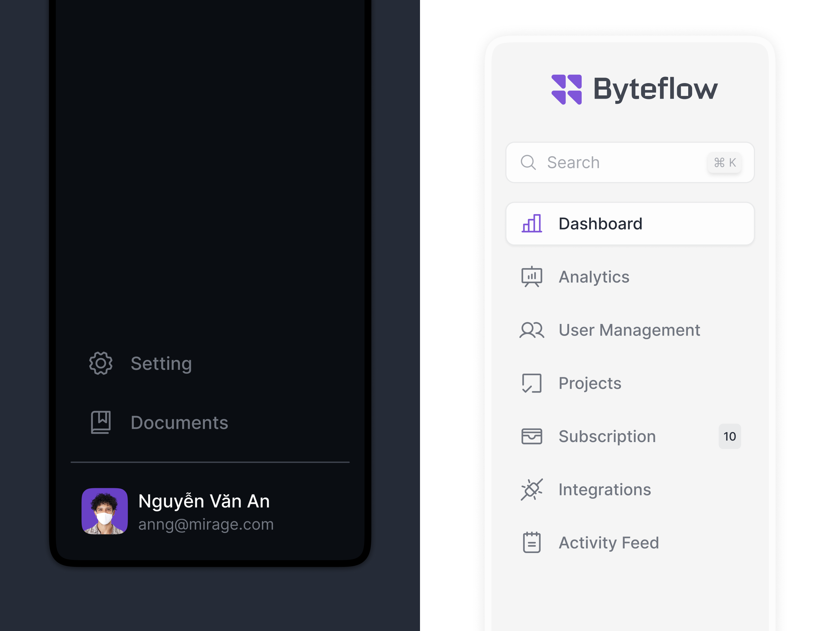Navigate to User Management
The height and width of the screenshot is (631, 840).
coord(629,330)
